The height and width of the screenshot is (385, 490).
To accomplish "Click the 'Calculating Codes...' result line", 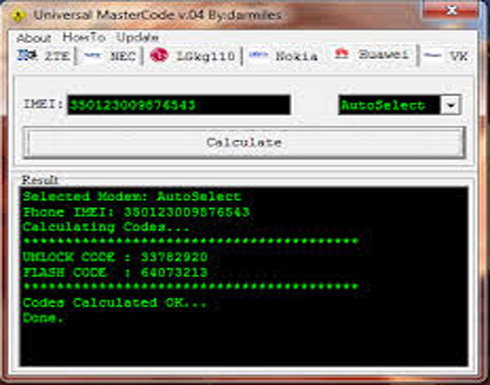I will [106, 227].
